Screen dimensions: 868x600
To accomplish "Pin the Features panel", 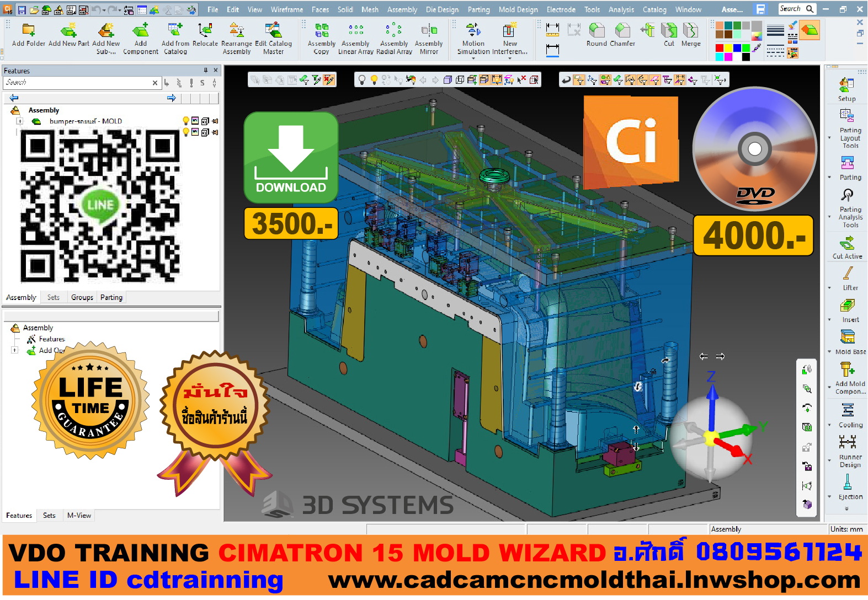I will tap(206, 71).
